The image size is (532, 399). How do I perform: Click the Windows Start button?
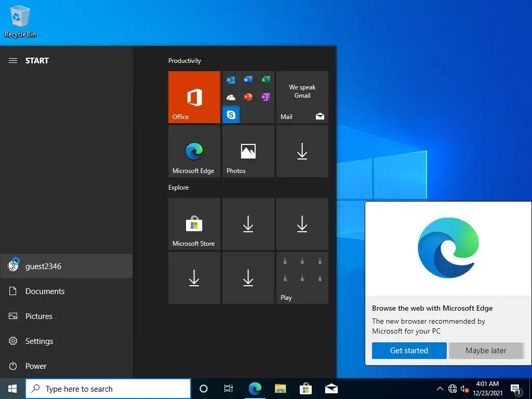[12, 389]
